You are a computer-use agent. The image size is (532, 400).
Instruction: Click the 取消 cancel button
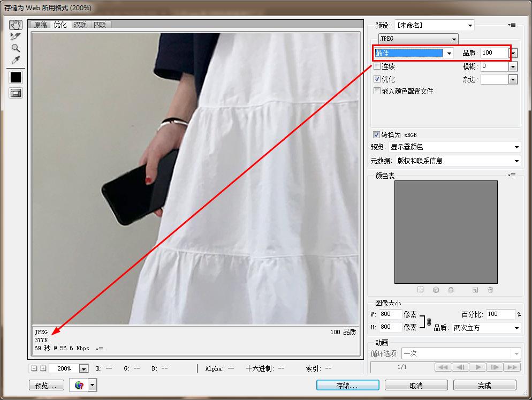tap(416, 386)
